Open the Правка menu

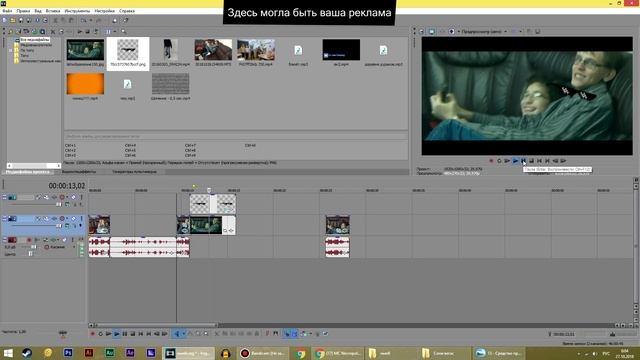23,11
